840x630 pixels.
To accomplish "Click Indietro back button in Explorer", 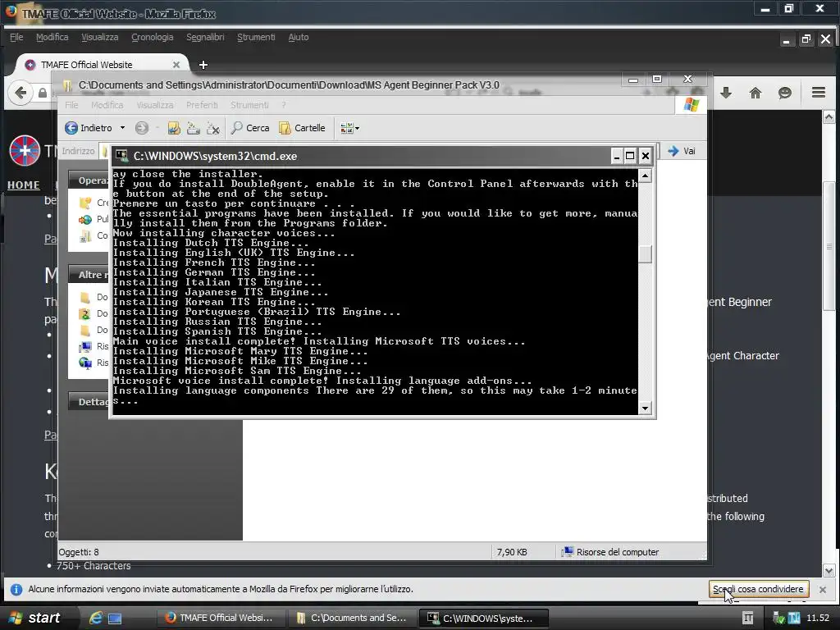I will pyautogui.click(x=89, y=128).
